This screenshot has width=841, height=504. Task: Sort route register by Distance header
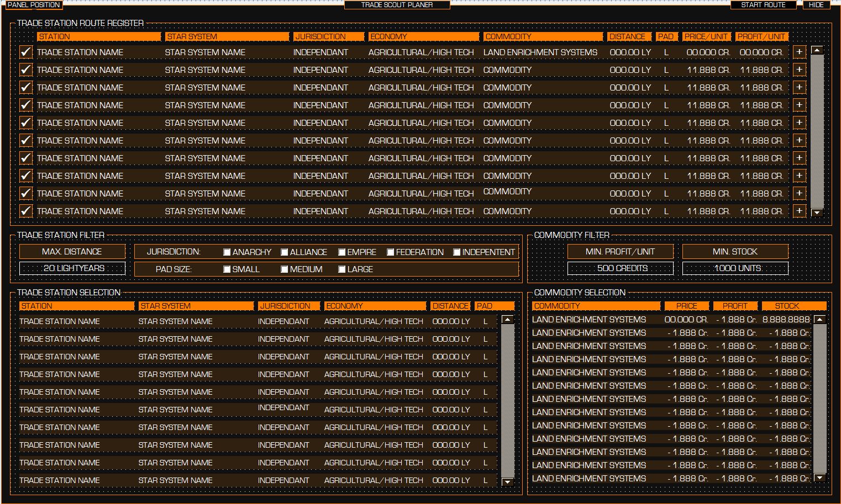pos(629,36)
